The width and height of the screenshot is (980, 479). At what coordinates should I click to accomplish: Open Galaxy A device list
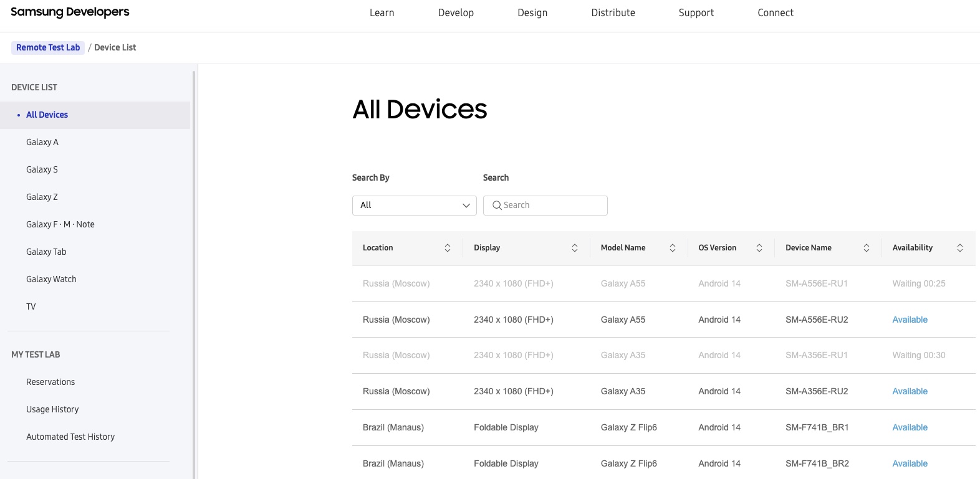(42, 143)
